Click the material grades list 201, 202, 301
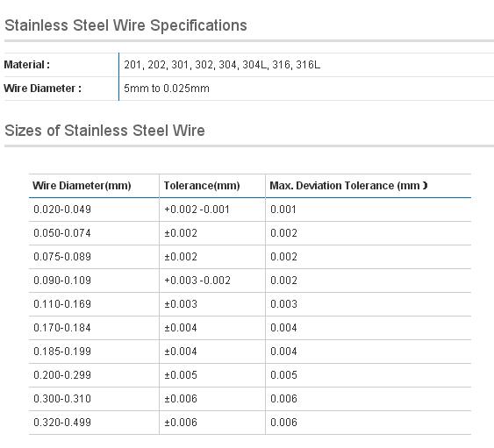494x448 pixels. [222, 65]
